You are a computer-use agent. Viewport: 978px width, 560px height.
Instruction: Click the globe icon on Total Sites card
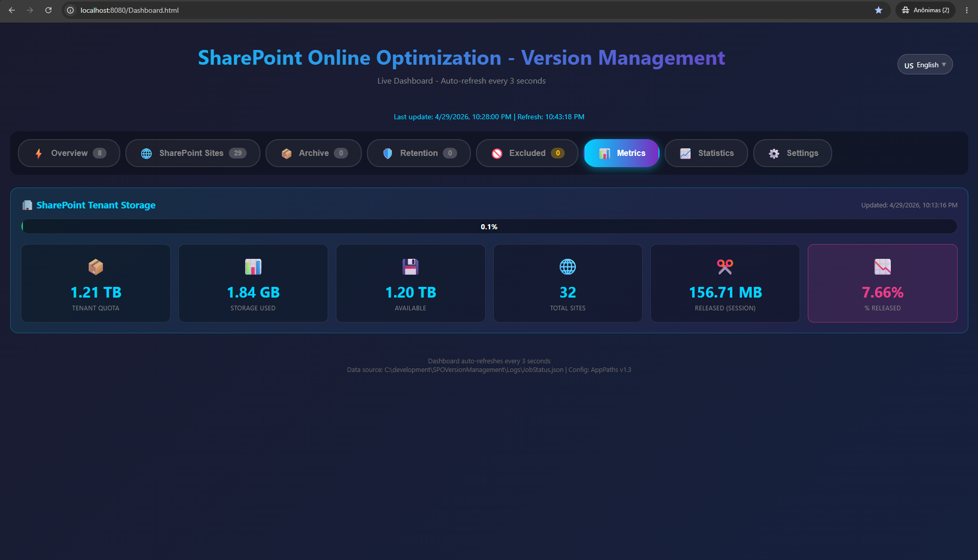click(x=568, y=266)
